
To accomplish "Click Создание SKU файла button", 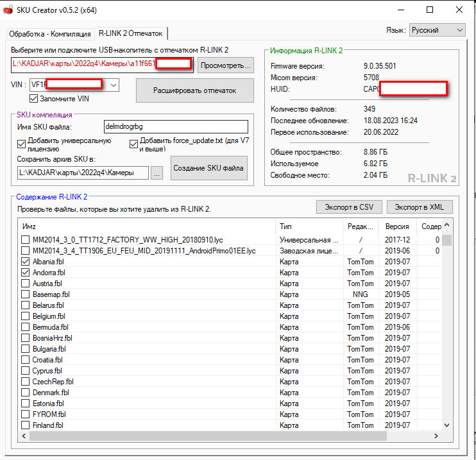I will point(209,168).
